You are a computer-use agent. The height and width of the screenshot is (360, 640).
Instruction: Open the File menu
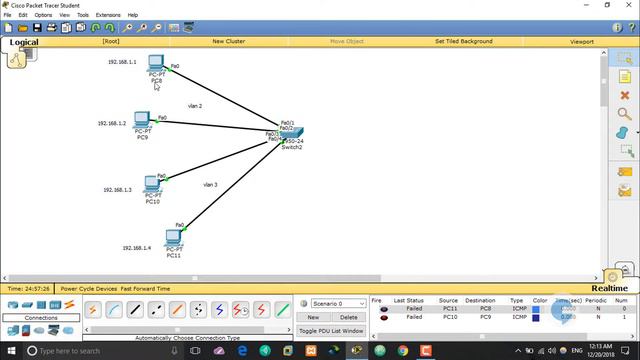click(7, 15)
